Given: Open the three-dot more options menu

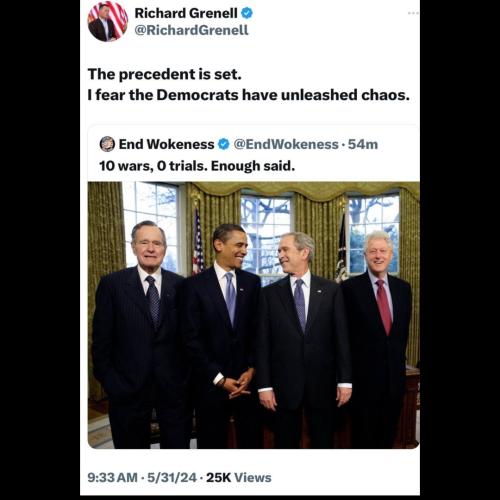Looking at the screenshot, I should 413,13.
